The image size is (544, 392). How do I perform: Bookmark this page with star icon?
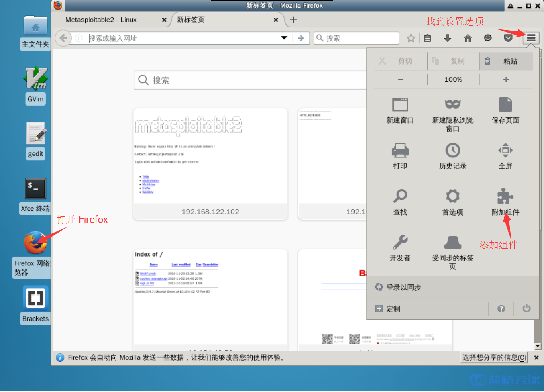[x=411, y=38]
